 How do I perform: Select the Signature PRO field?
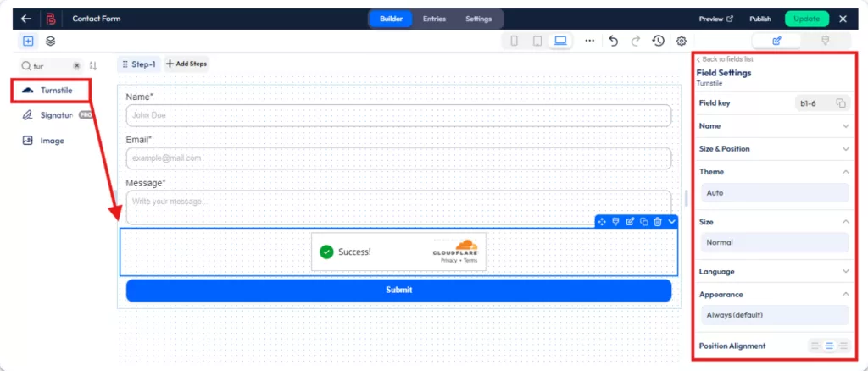click(55, 115)
